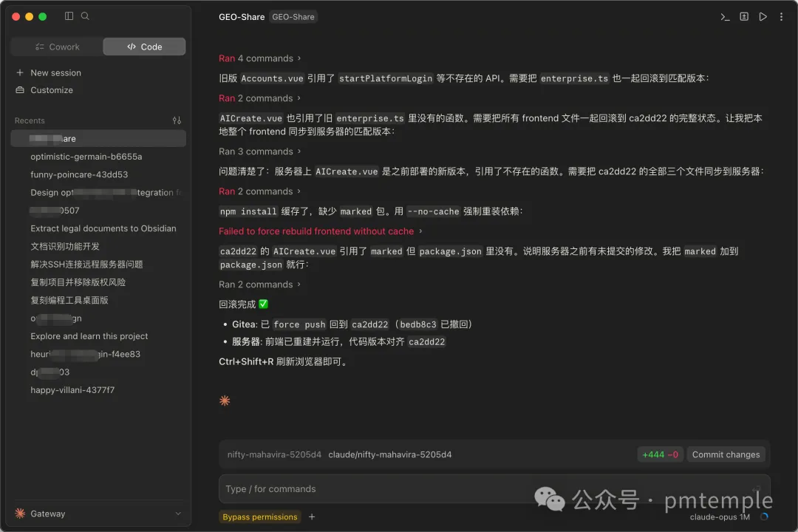Switch to the Code tab
The width and height of the screenshot is (798, 532).
pos(144,47)
